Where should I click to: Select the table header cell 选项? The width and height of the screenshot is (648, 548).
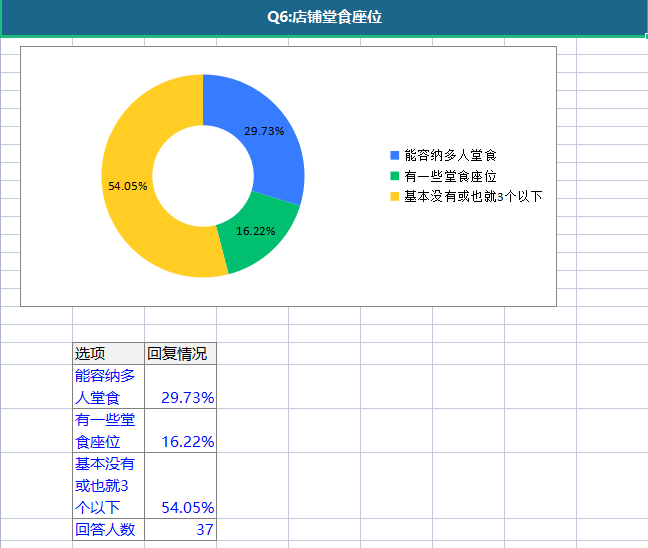[x=108, y=354]
